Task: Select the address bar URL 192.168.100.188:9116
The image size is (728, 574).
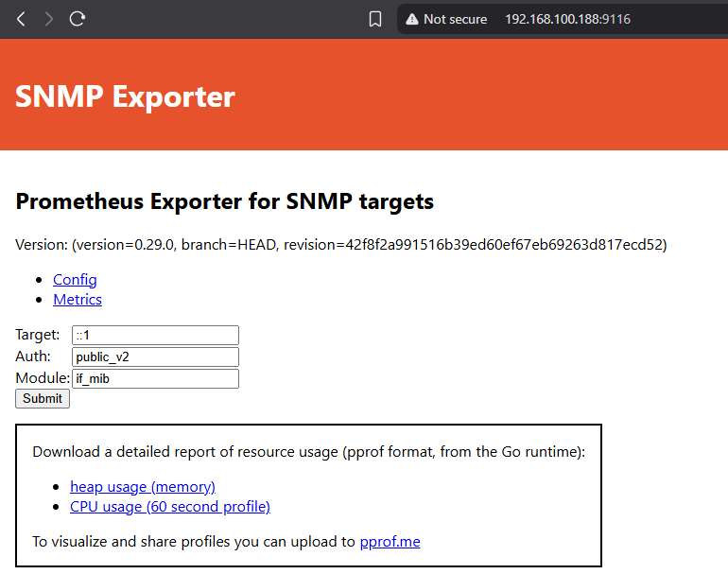Action: coord(567,19)
